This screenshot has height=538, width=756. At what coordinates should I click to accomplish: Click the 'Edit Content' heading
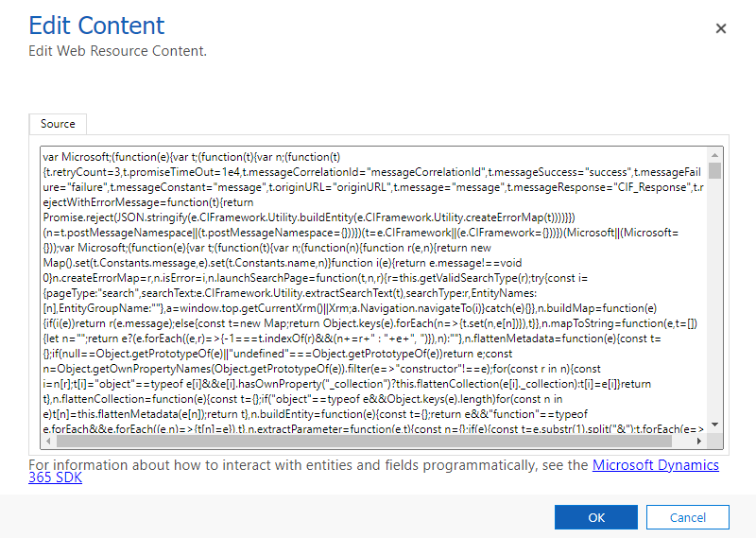point(96,26)
